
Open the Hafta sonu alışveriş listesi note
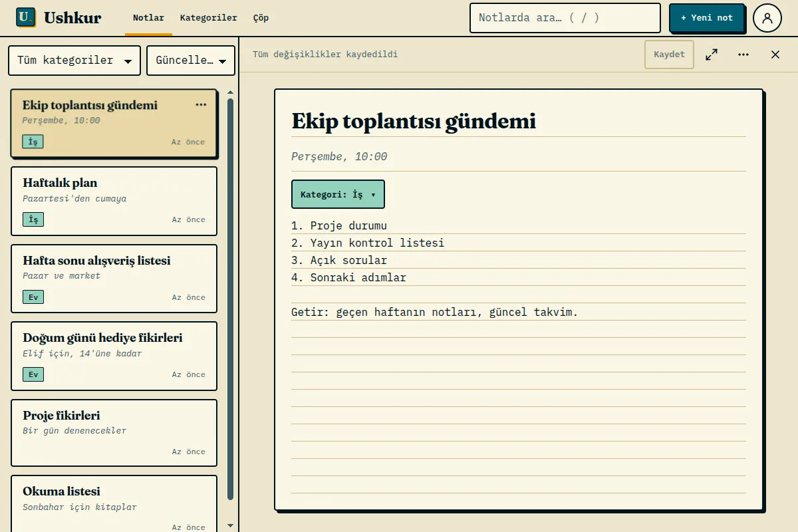click(x=114, y=279)
